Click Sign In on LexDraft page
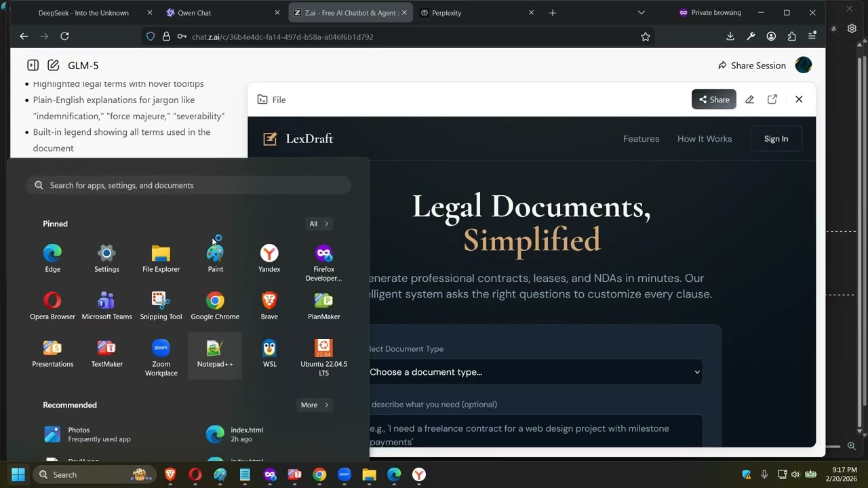Viewport: 868px width, 488px height. click(x=776, y=139)
